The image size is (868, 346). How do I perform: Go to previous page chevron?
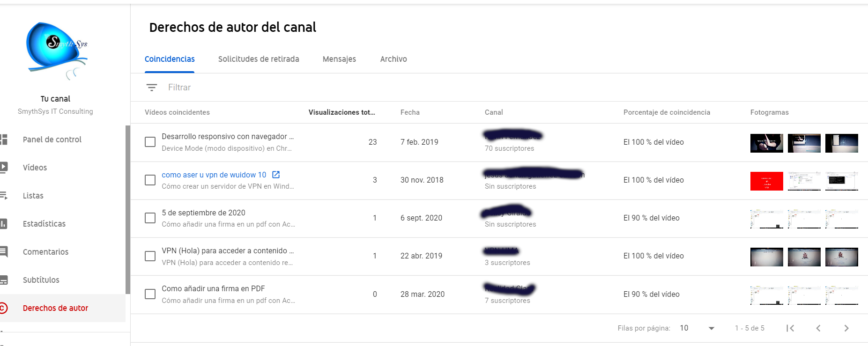click(x=818, y=328)
